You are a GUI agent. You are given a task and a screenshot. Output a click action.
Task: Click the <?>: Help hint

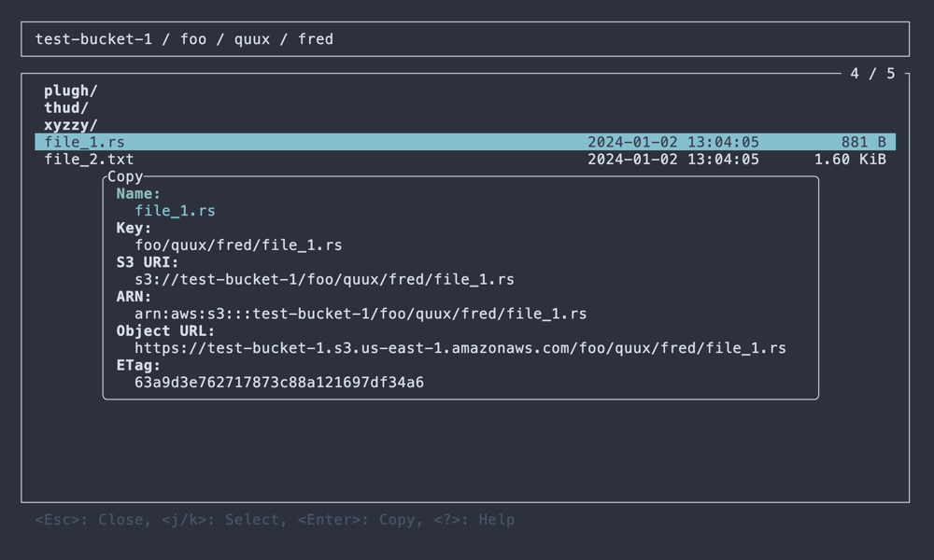click(474, 520)
